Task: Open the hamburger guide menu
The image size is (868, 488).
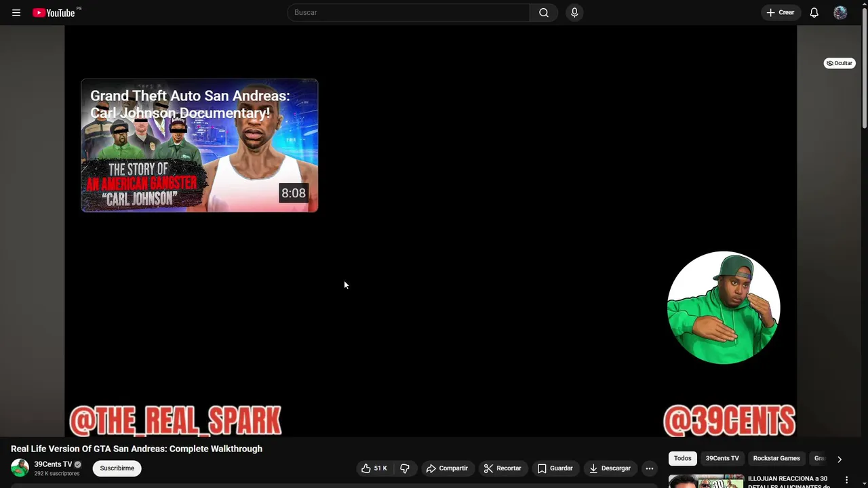Action: pos(16,12)
